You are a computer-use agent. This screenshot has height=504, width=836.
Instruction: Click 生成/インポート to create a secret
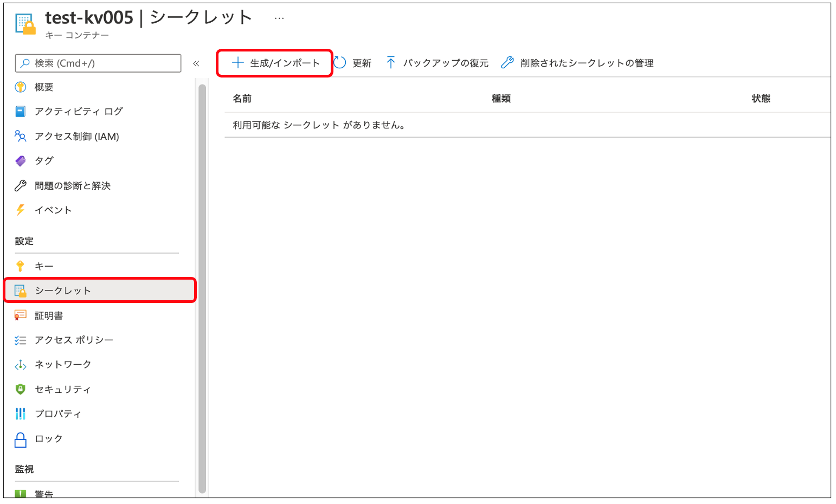(x=283, y=62)
